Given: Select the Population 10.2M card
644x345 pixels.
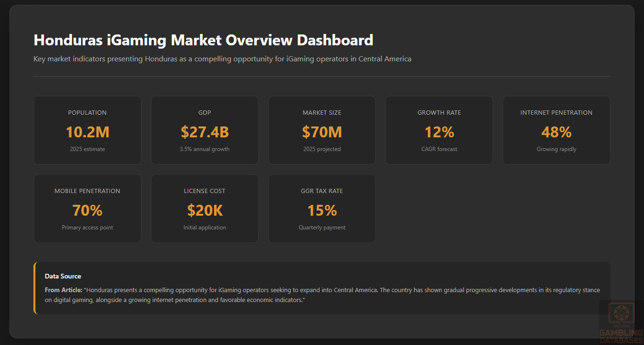Looking at the screenshot, I should tap(87, 130).
